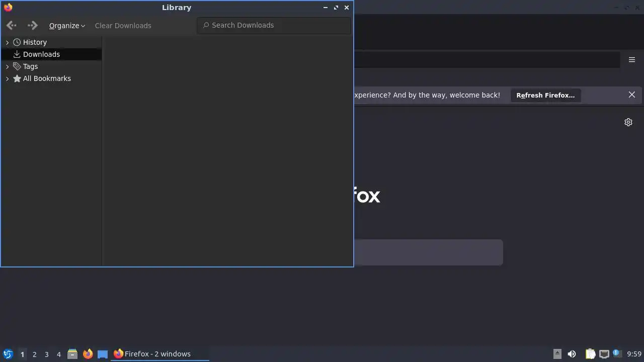Expand the All Bookmarks tree node

[7, 78]
